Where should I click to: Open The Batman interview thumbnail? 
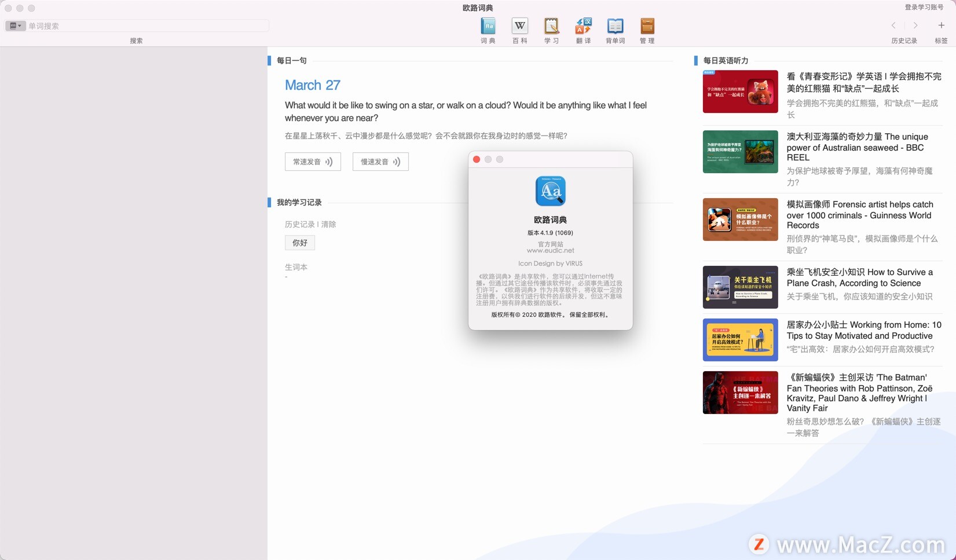click(740, 393)
